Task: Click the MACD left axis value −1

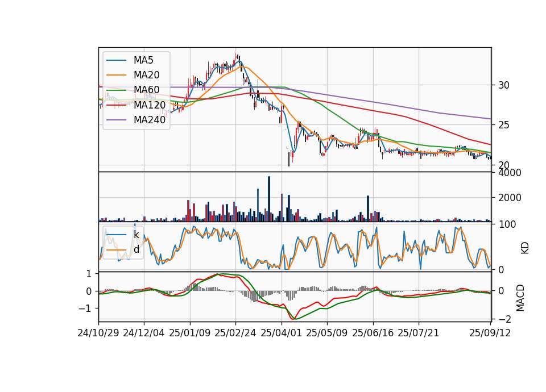Action: pos(85,308)
